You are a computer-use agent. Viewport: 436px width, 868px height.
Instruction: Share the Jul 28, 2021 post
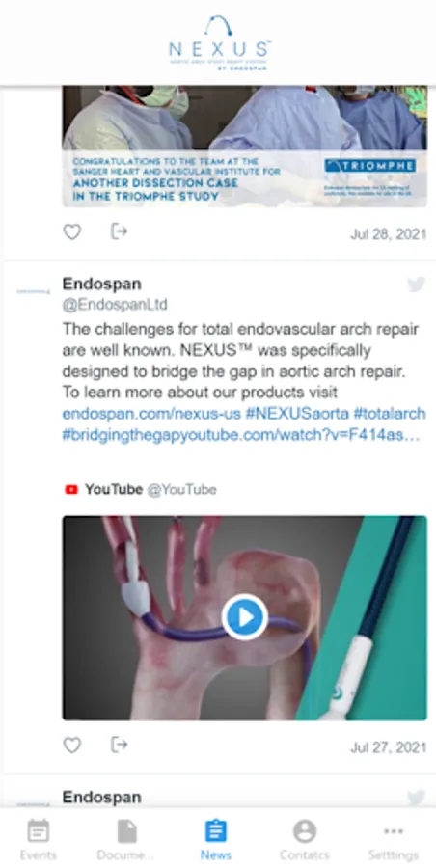point(119,231)
